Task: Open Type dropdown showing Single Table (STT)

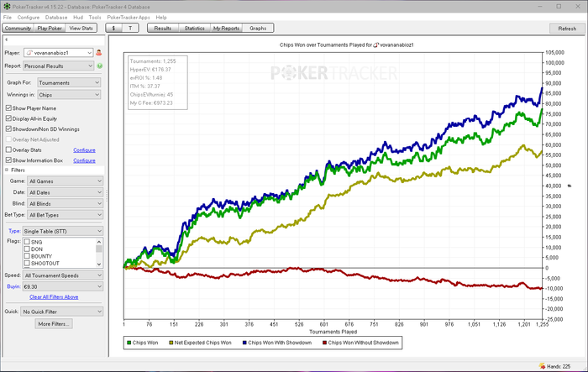Action: pyautogui.click(x=63, y=232)
